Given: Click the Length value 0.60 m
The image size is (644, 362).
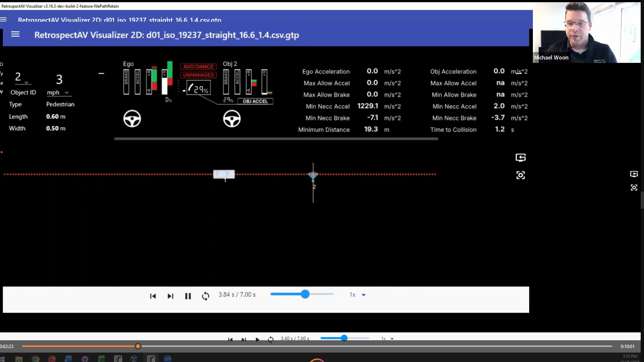Looking at the screenshot, I should tap(56, 116).
